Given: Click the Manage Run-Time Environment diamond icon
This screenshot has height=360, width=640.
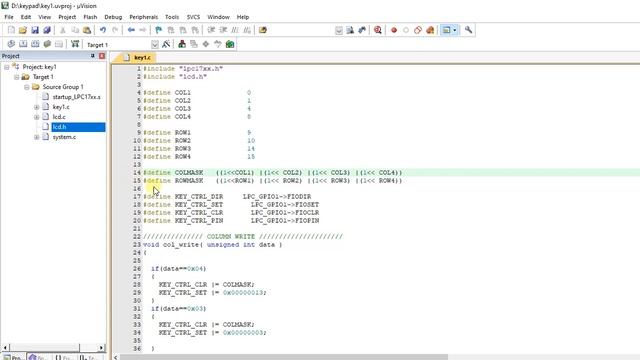Looking at the screenshot, I should pyautogui.click(x=206, y=44).
